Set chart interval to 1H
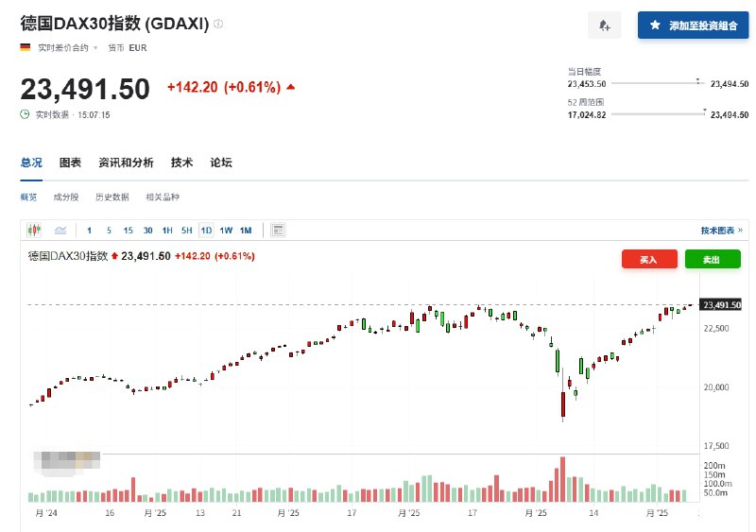Image resolution: width=756 pixels, height=532 pixels. tap(167, 231)
